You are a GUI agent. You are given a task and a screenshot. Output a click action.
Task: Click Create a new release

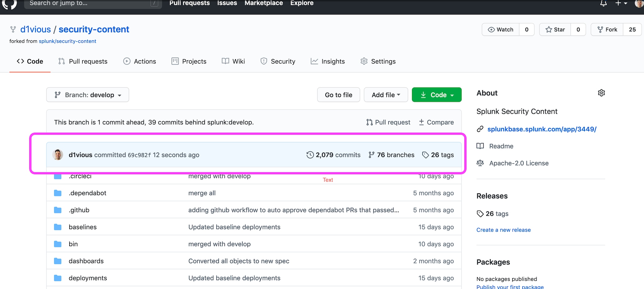pos(503,230)
